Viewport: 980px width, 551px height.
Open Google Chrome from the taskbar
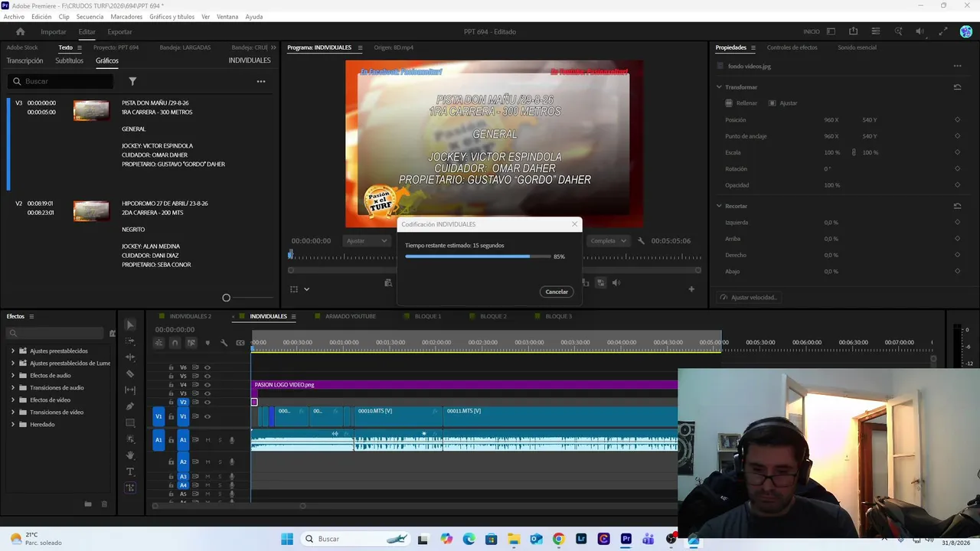(x=558, y=539)
